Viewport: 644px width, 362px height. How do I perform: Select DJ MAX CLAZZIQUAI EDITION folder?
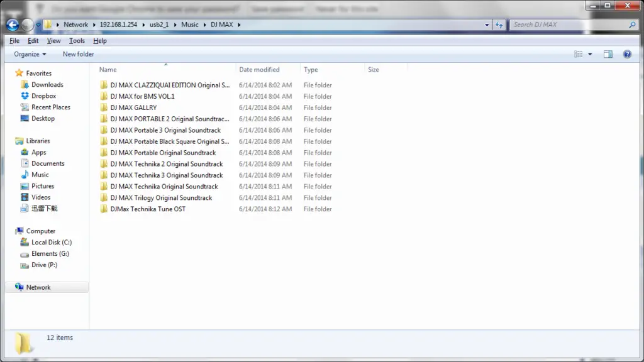(170, 85)
